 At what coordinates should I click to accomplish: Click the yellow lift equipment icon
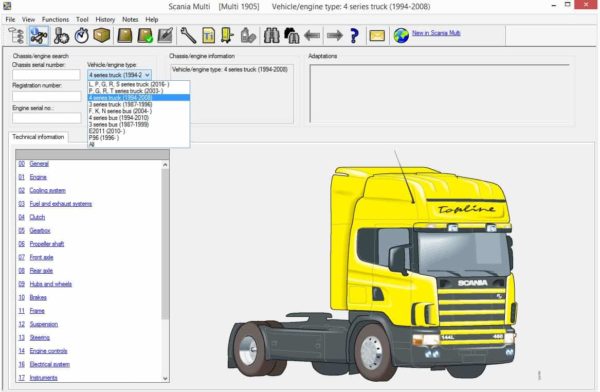point(227,36)
